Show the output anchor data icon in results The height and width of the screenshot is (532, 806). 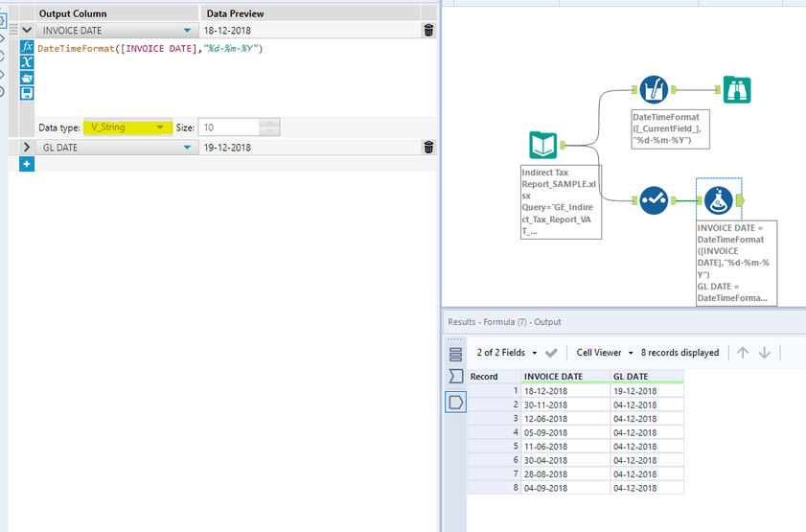455,402
